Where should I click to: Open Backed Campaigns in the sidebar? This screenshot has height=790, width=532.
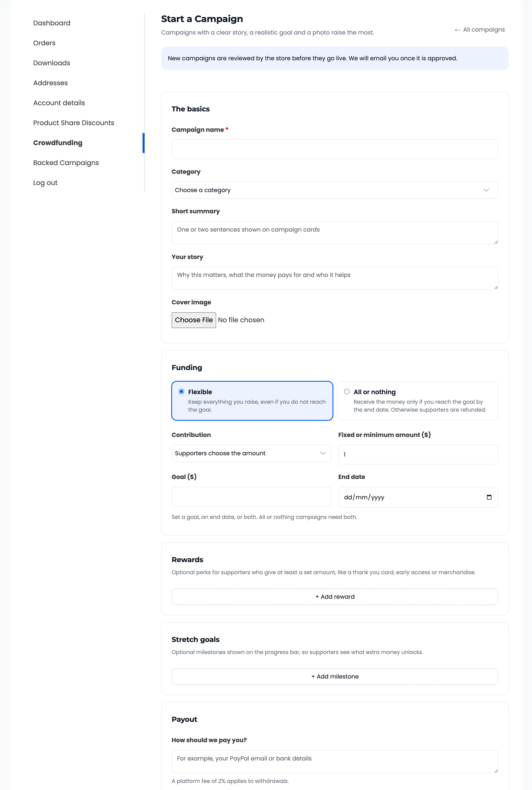coord(66,163)
